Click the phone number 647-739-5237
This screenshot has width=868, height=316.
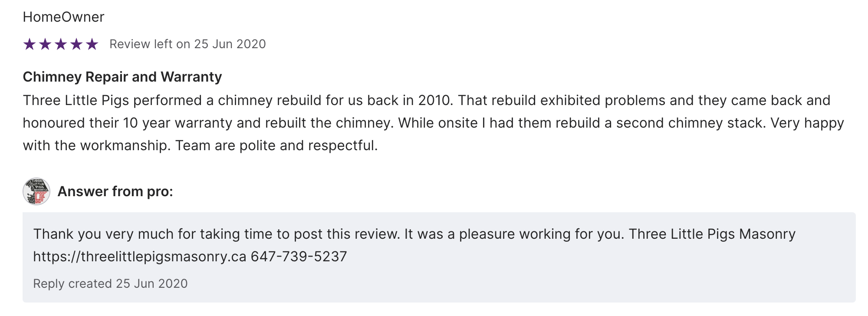[x=299, y=257]
